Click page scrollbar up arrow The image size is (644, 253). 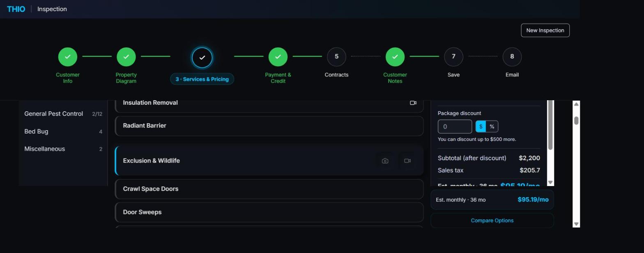(x=576, y=104)
